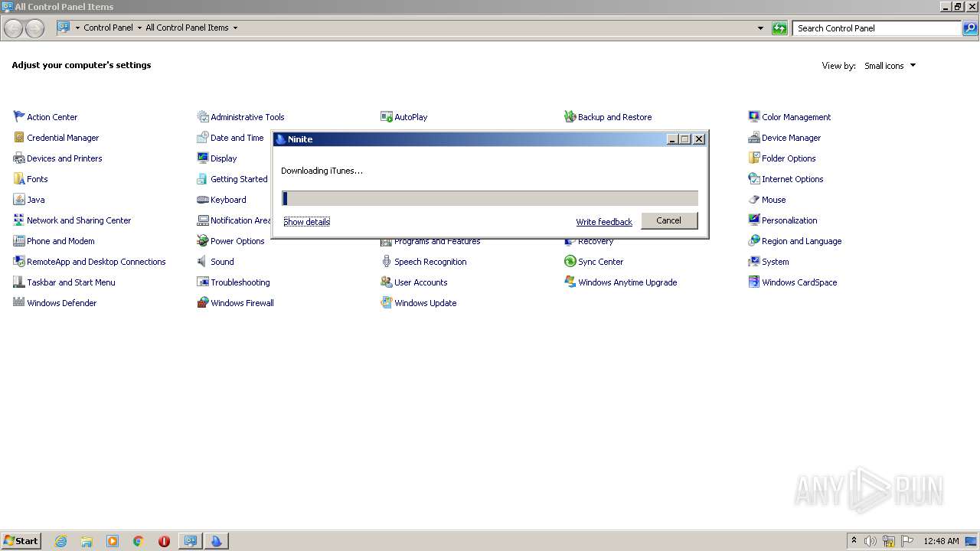Screen dimensions: 980x551
Task: Click the Forward navigation button
Action: coord(34,28)
